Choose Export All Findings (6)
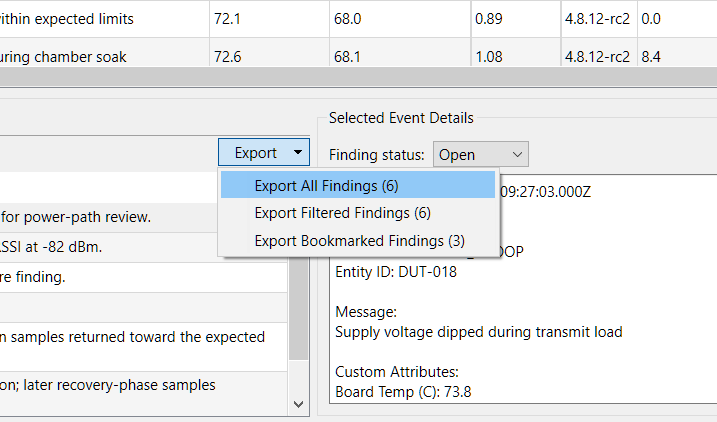The height and width of the screenshot is (422, 717). (x=358, y=185)
